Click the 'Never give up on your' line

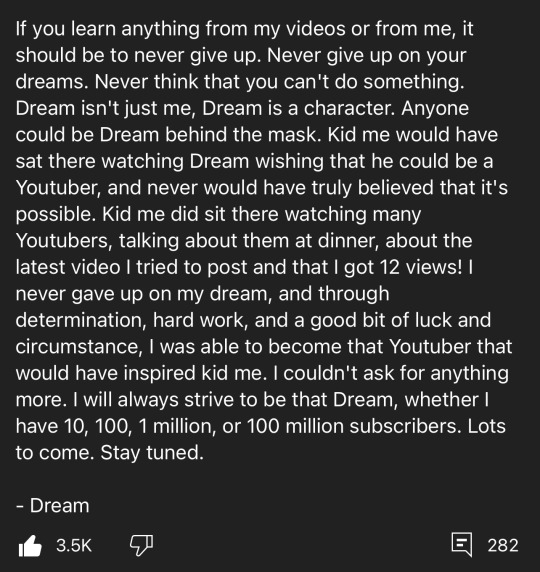(367, 55)
